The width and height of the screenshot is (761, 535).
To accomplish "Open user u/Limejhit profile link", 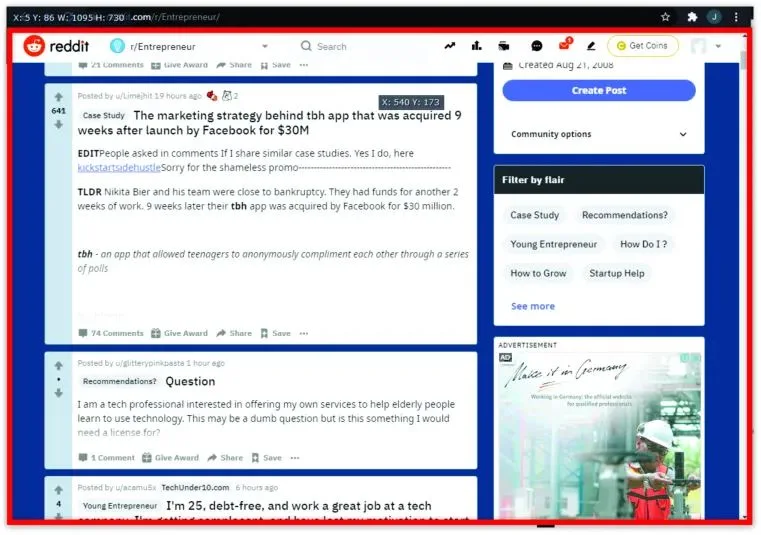I will [133, 96].
